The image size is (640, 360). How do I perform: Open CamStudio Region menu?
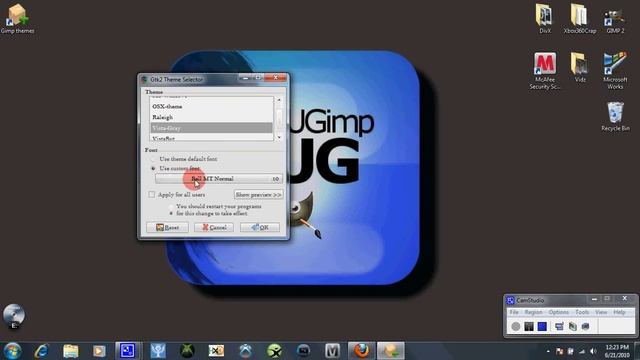pos(533,312)
